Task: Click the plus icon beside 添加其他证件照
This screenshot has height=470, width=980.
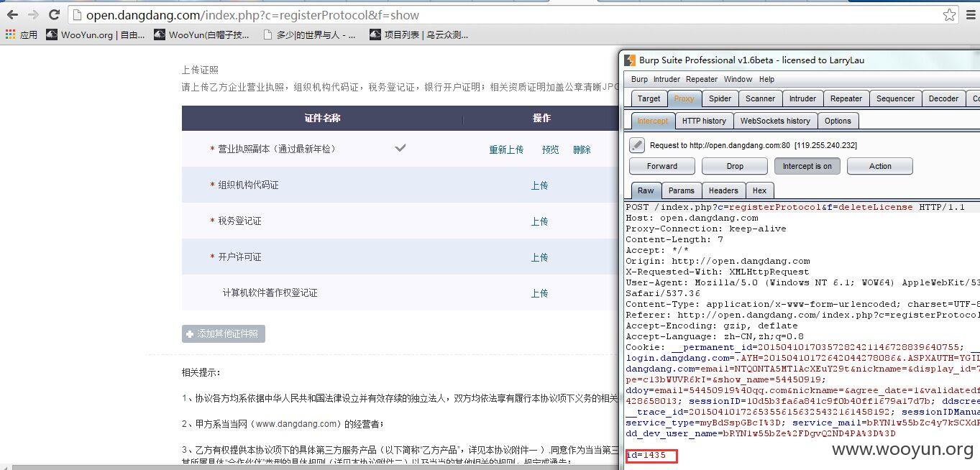Action: [190, 334]
